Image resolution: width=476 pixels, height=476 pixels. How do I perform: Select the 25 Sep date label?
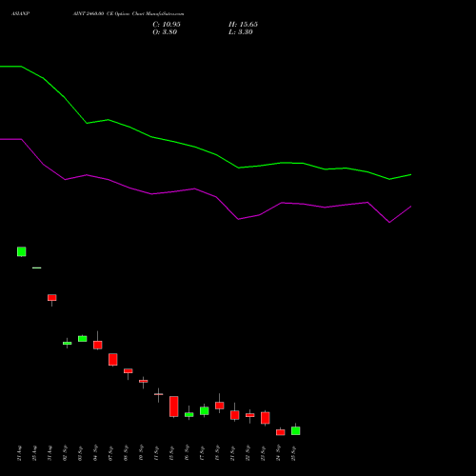(x=294, y=453)
